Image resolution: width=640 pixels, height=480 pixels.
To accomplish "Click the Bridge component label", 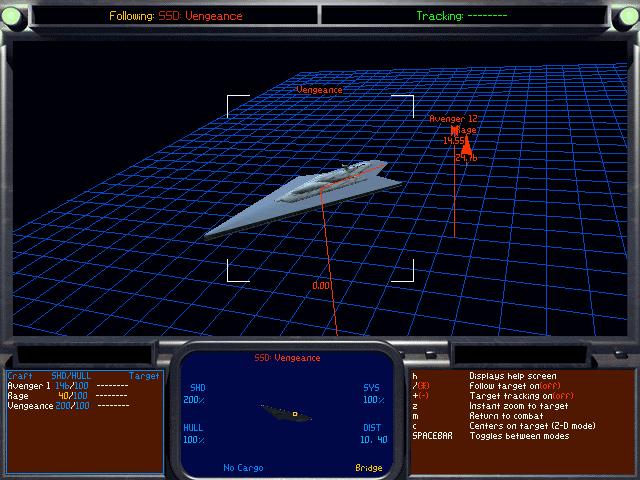I will tap(368, 467).
